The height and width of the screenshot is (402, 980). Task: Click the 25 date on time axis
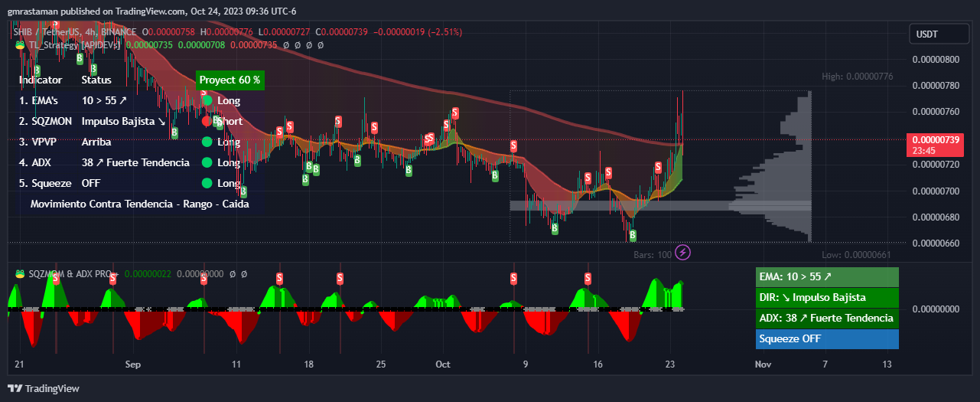coord(380,364)
